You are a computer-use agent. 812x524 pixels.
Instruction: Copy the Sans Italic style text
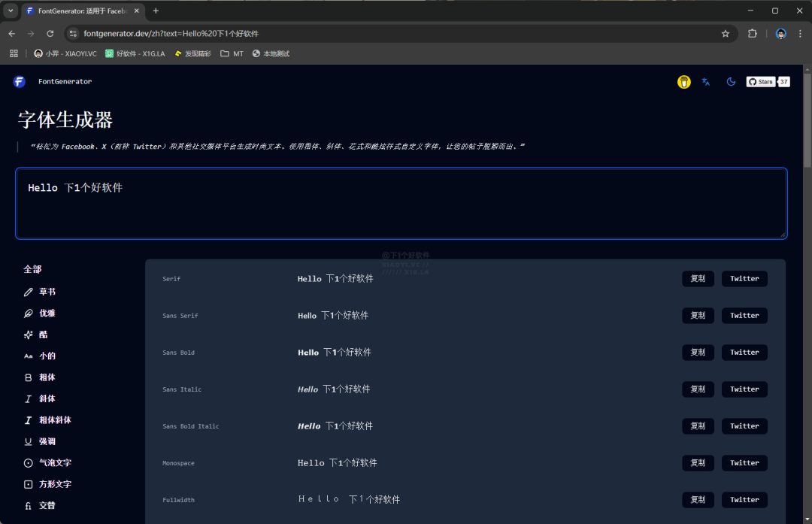point(698,389)
